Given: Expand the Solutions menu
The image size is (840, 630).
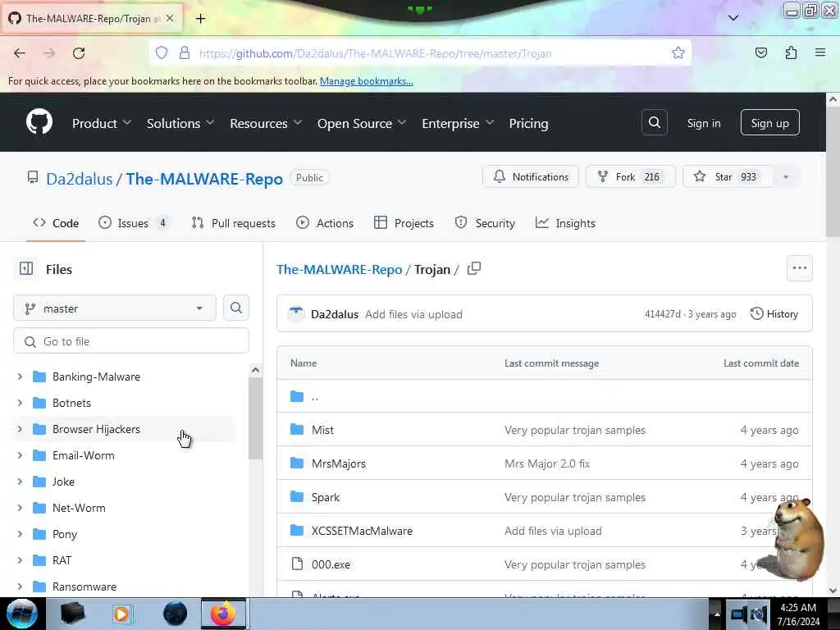Looking at the screenshot, I should 180,123.
